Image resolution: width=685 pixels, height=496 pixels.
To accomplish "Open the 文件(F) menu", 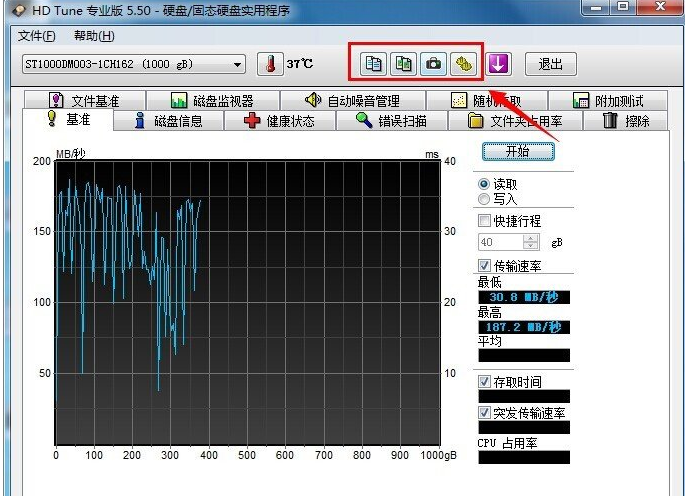I will pyautogui.click(x=37, y=36).
